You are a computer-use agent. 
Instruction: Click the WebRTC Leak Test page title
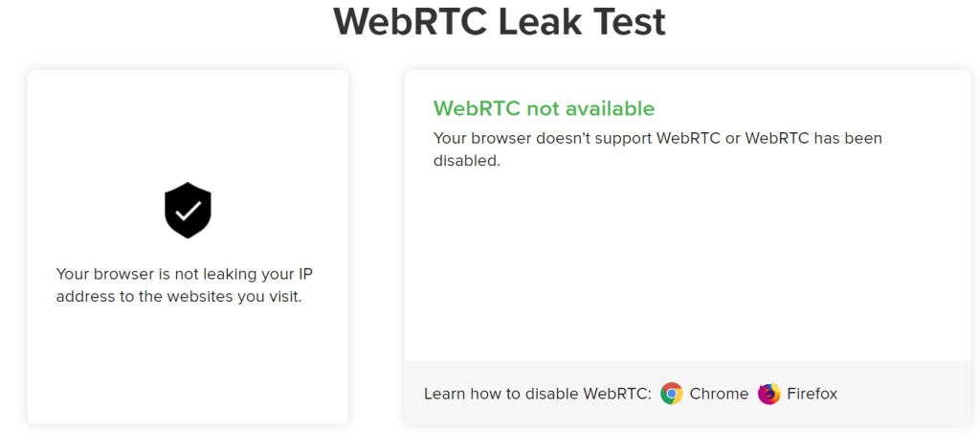click(x=500, y=22)
